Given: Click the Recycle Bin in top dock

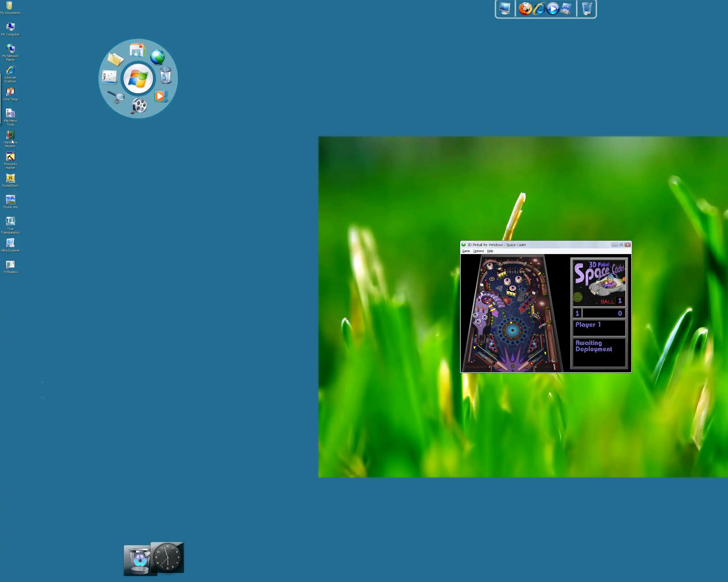Looking at the screenshot, I should 587,9.
